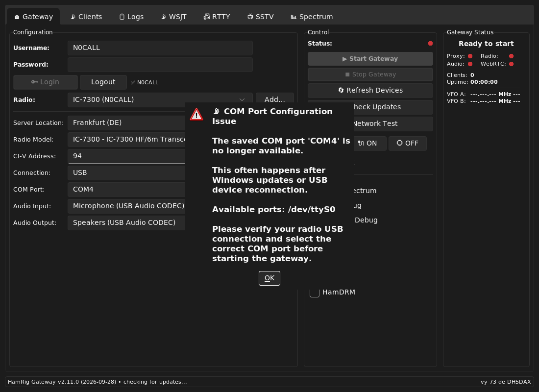
Task: Turn the radio power OFF
Action: [x=408, y=144]
